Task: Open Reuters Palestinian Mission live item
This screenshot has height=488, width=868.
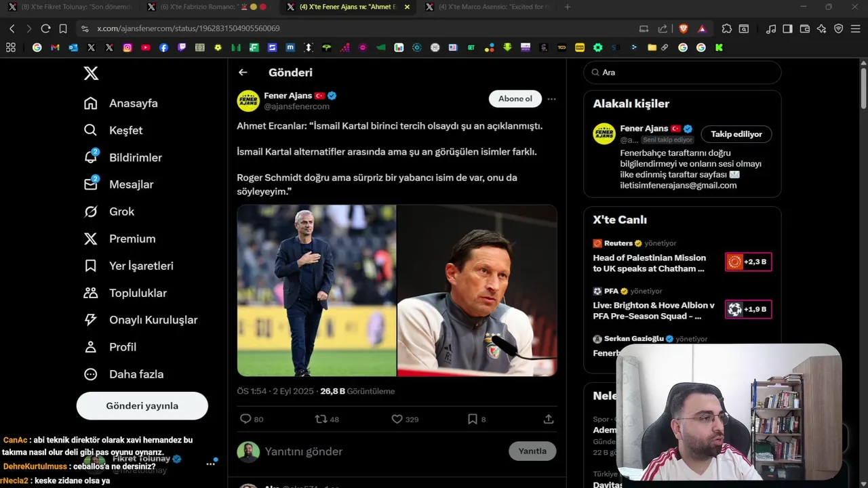Action: click(682, 257)
